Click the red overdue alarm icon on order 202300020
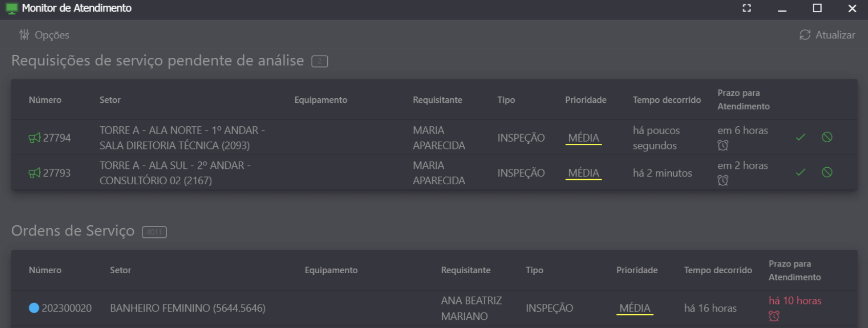 pos(774,316)
